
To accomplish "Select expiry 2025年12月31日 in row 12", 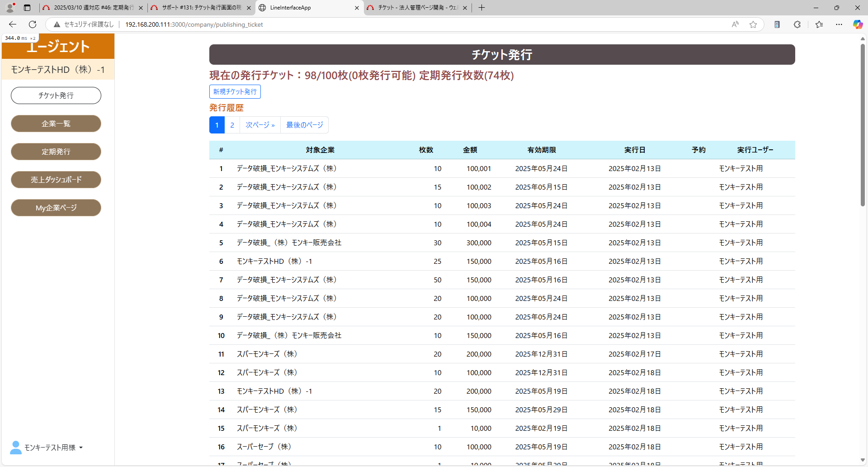I will pos(542,372).
